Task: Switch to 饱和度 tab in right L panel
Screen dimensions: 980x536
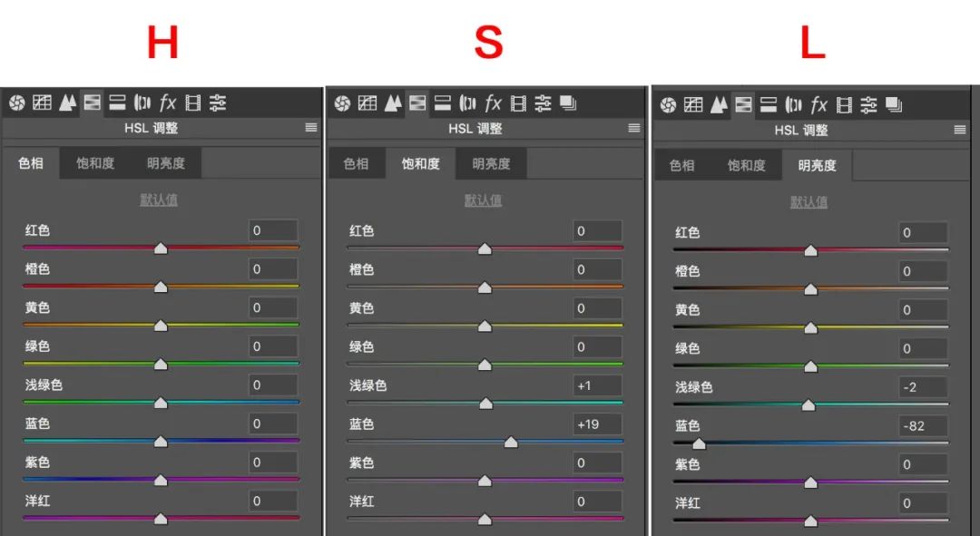Action: tap(747, 166)
